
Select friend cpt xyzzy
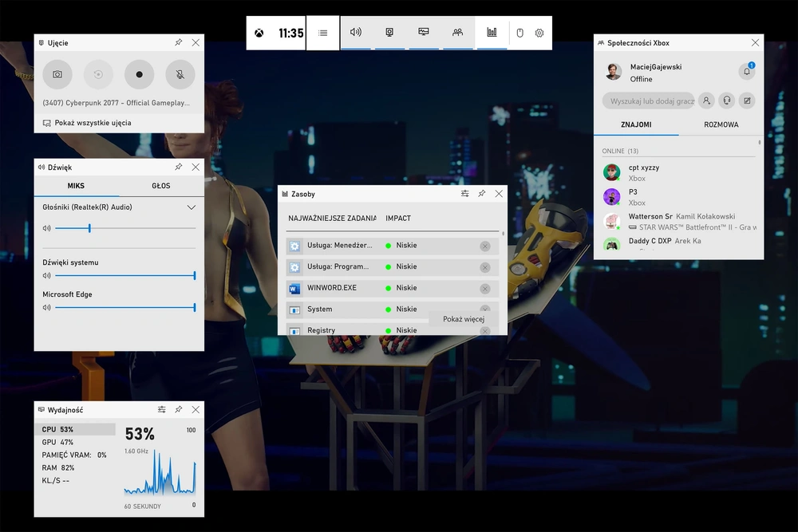(679, 172)
